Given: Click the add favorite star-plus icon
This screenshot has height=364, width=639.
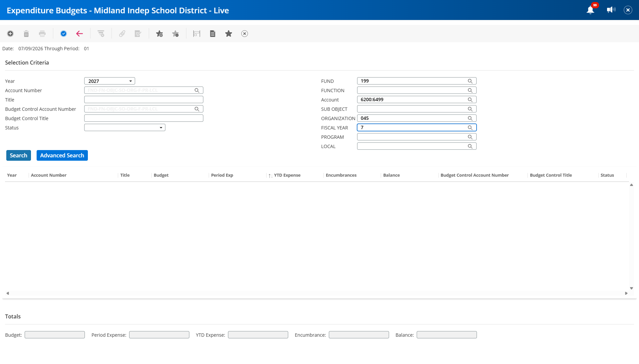Looking at the screenshot, I should point(159,34).
